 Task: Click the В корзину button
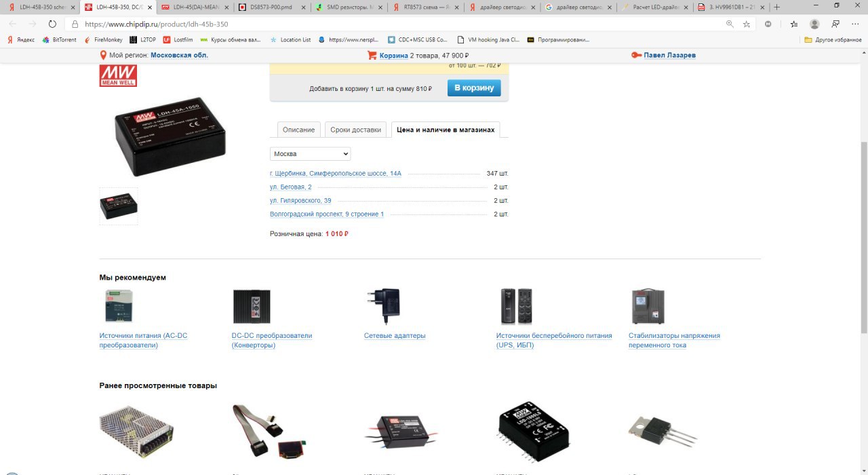point(474,88)
